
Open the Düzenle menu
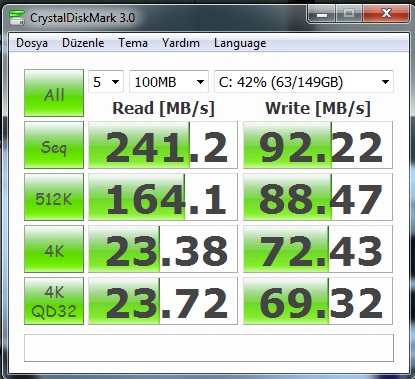[83, 43]
